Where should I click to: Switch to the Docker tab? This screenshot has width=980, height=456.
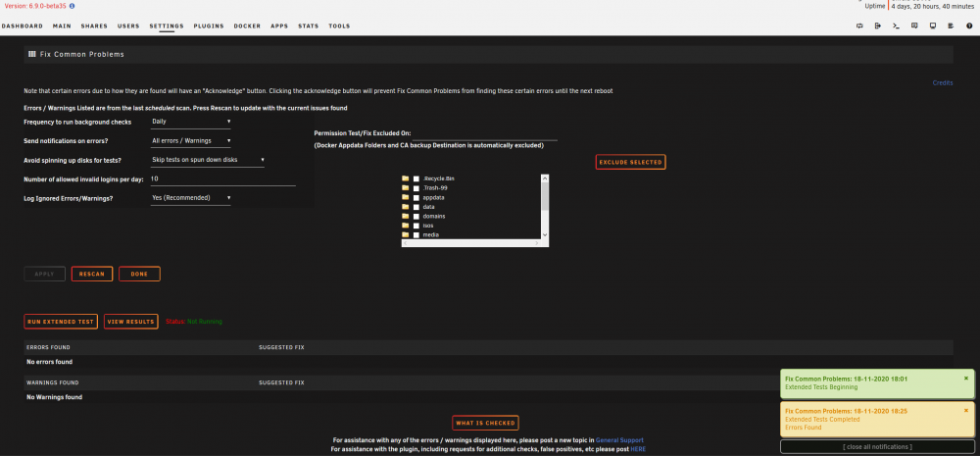pyautogui.click(x=247, y=26)
